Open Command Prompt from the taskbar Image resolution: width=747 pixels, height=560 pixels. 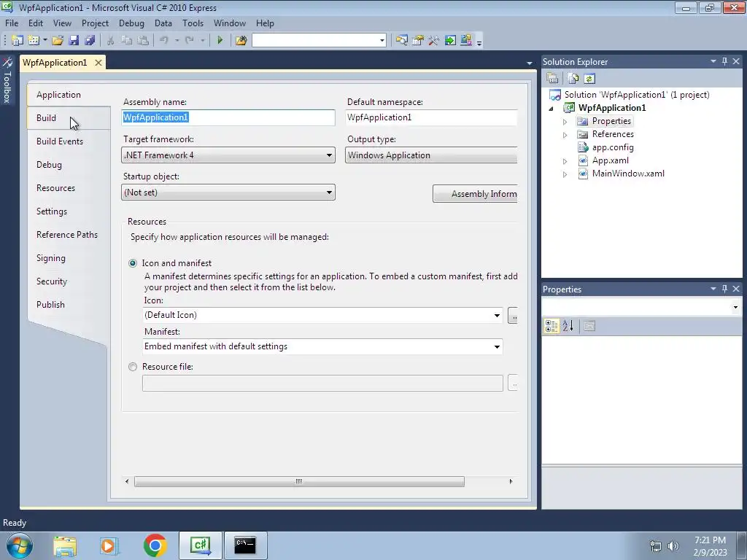[x=245, y=545]
